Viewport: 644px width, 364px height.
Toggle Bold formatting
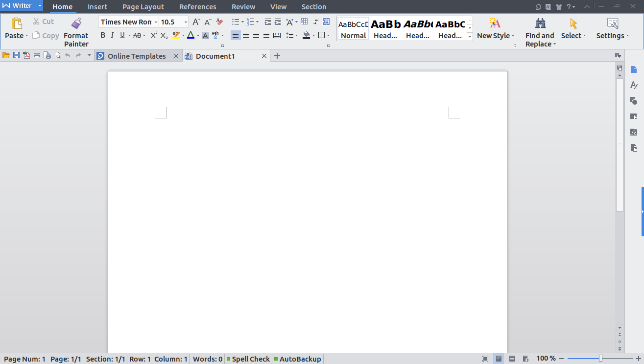103,35
